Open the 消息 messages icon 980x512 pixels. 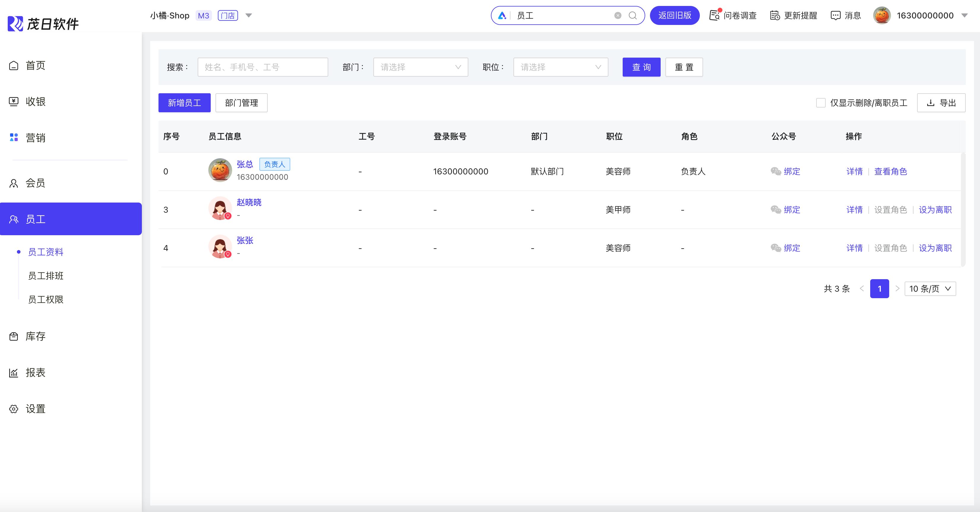(835, 16)
